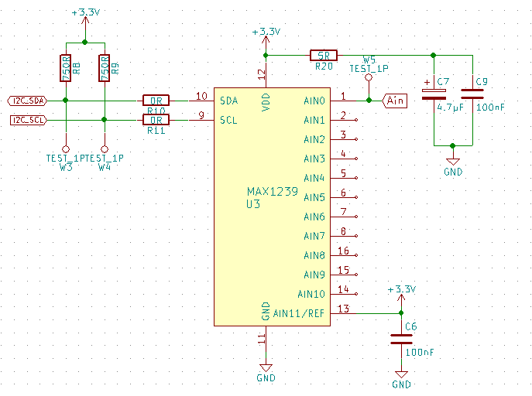Click the junction dot on I2C_SDA line
This screenshot has width=532, height=396.
coord(66,101)
